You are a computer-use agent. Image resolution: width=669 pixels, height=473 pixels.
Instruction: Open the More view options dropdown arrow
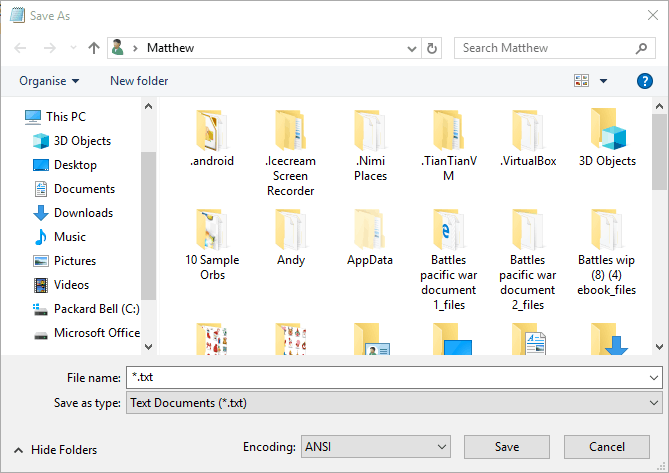tap(603, 81)
